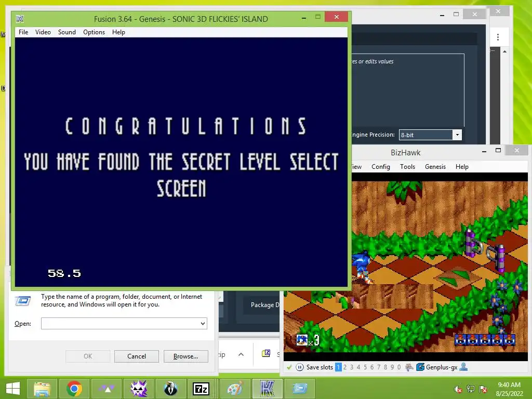Click the purple triangles taskbar icon
This screenshot has height=399, width=532.
106,389
